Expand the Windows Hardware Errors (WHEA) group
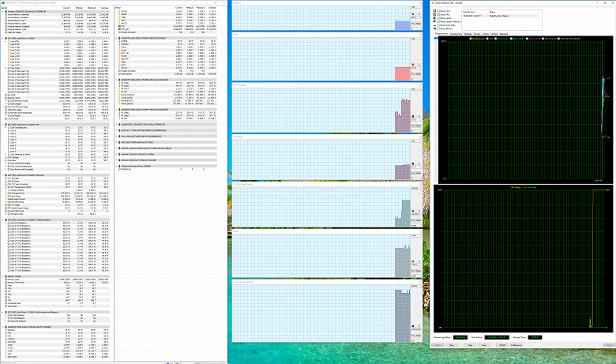Screen dimensions: 616x364 (117, 166)
